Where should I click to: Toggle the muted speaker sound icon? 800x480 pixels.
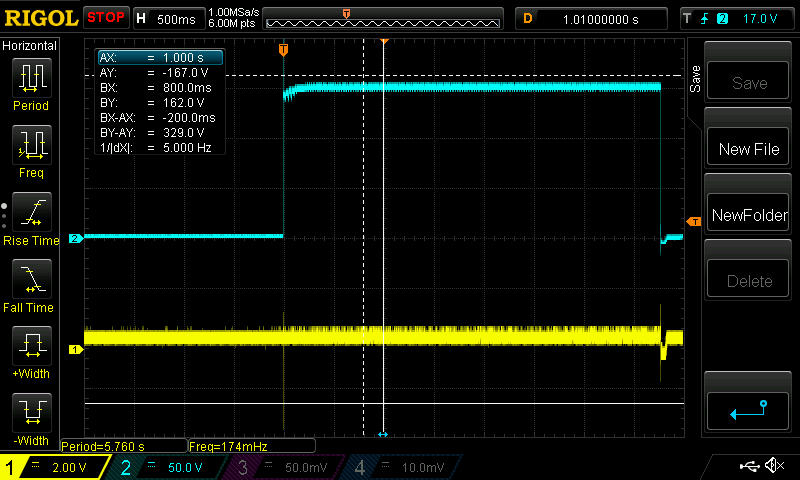(773, 466)
